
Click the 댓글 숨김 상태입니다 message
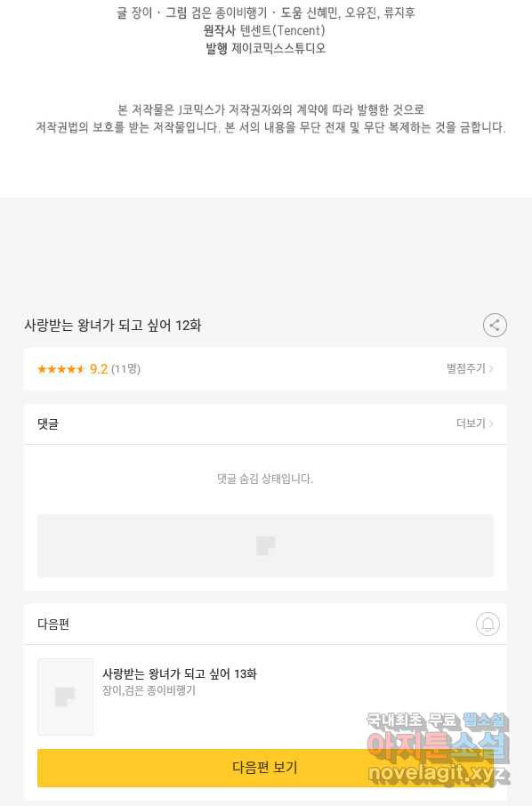click(265, 480)
